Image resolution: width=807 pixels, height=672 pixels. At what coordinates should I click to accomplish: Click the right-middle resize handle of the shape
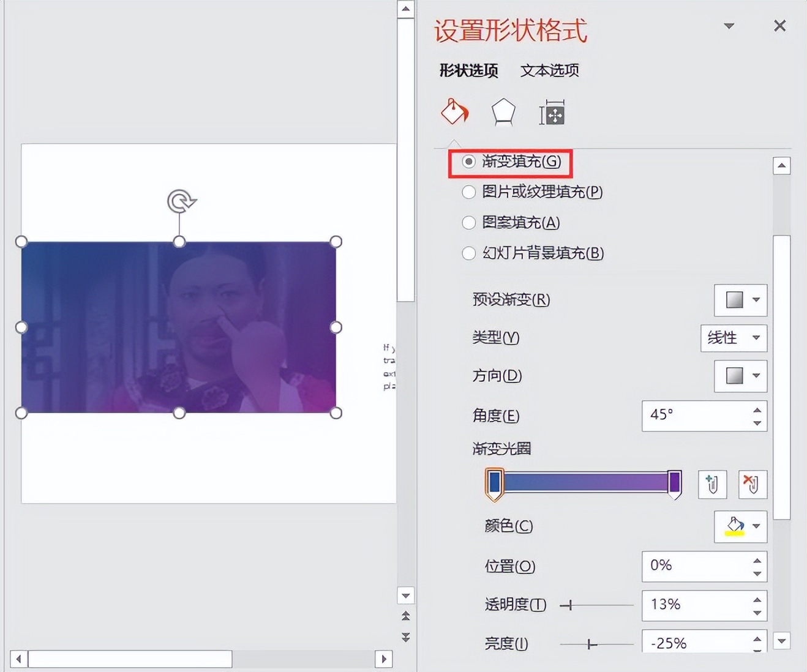point(336,327)
